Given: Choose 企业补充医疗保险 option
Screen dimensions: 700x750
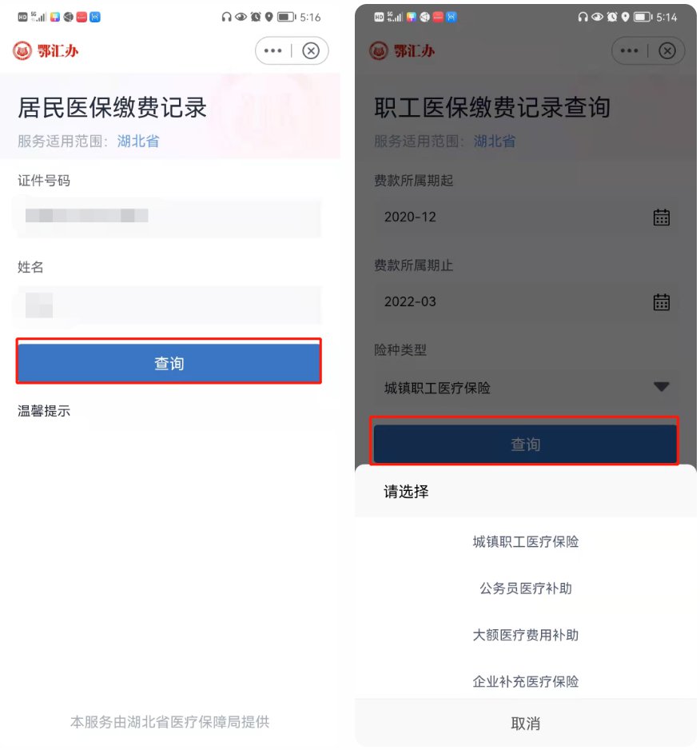Looking at the screenshot, I should click(x=526, y=681).
